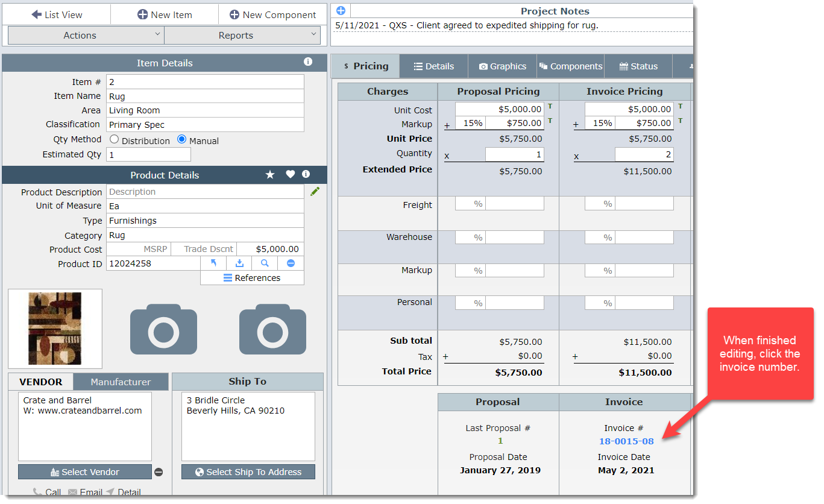Click the Unit of Measure field

205,206
